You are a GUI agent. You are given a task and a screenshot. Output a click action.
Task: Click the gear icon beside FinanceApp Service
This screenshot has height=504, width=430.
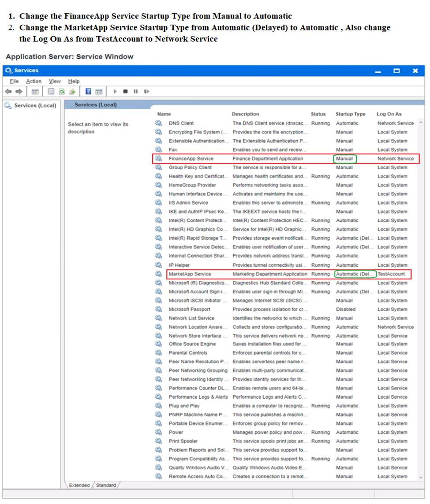tap(159, 159)
